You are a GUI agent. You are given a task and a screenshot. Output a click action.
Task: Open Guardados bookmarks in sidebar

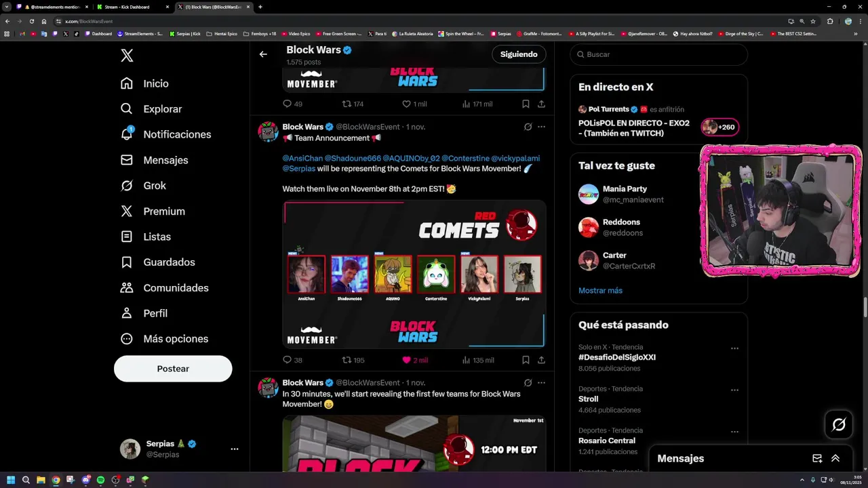coord(157,262)
